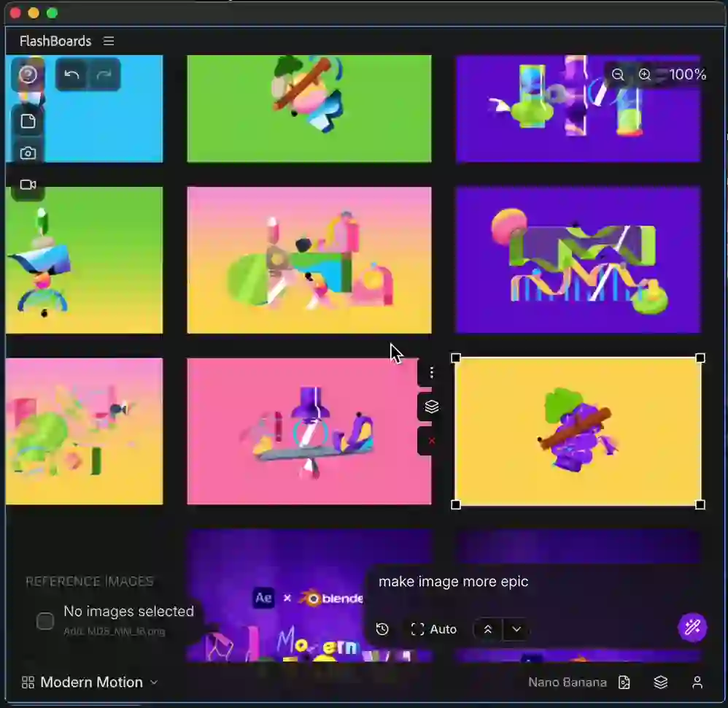This screenshot has height=708, width=728.
Task: Select the camera image tool
Action: (28, 153)
